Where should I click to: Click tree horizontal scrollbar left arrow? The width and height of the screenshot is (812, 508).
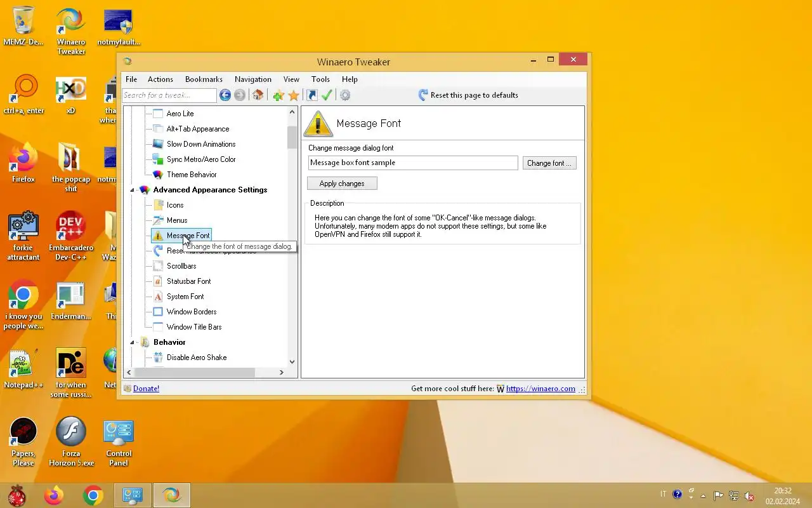[129, 373]
